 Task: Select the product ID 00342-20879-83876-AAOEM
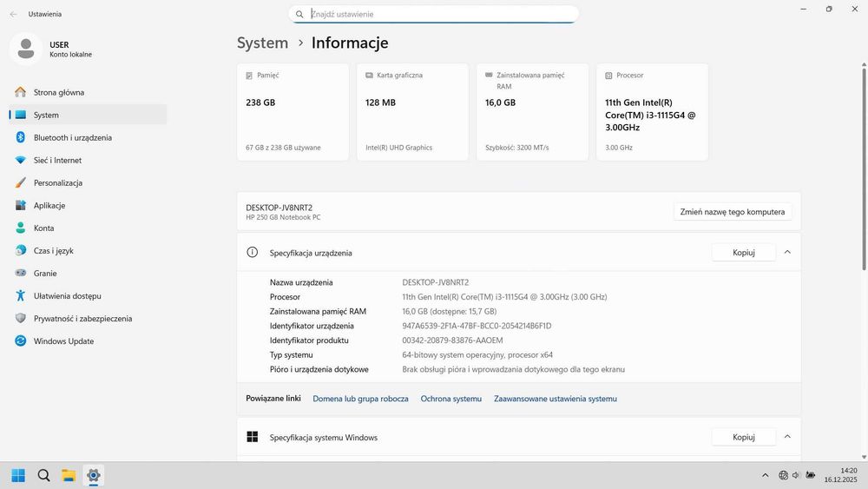pyautogui.click(x=452, y=340)
